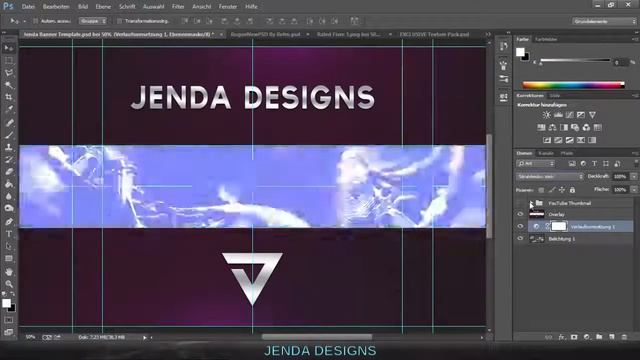Hide the Belichtung 1 layer
Viewport: 640px width, 360px height.
(x=520, y=239)
